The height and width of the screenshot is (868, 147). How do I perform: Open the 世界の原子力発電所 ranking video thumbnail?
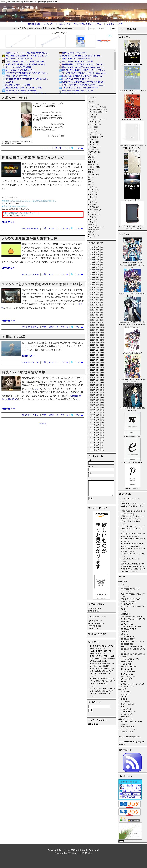[x=11, y=169]
